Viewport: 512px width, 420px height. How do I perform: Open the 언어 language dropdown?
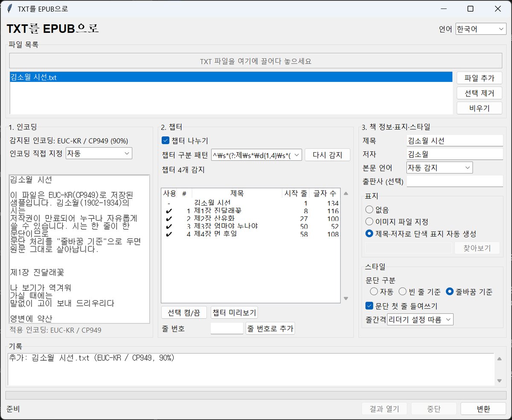pyautogui.click(x=481, y=29)
